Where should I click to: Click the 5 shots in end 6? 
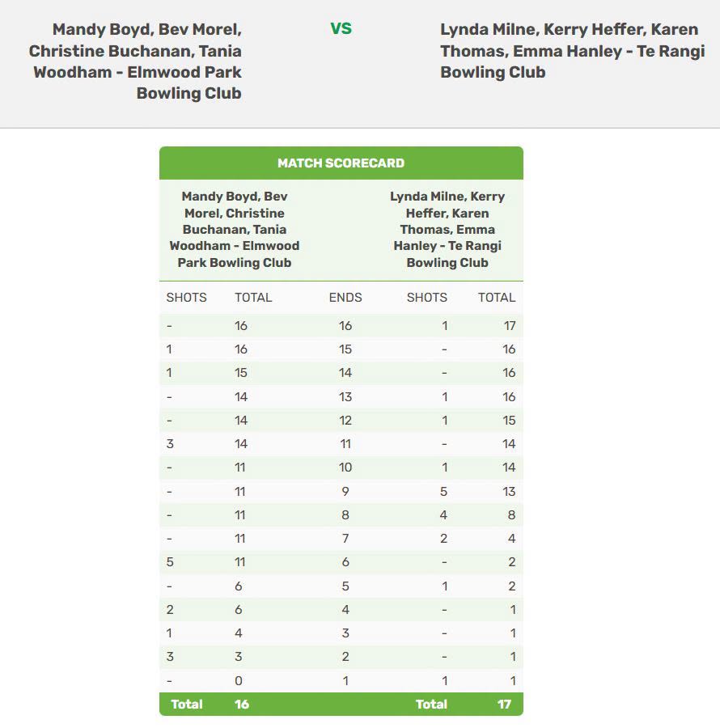[x=170, y=562]
